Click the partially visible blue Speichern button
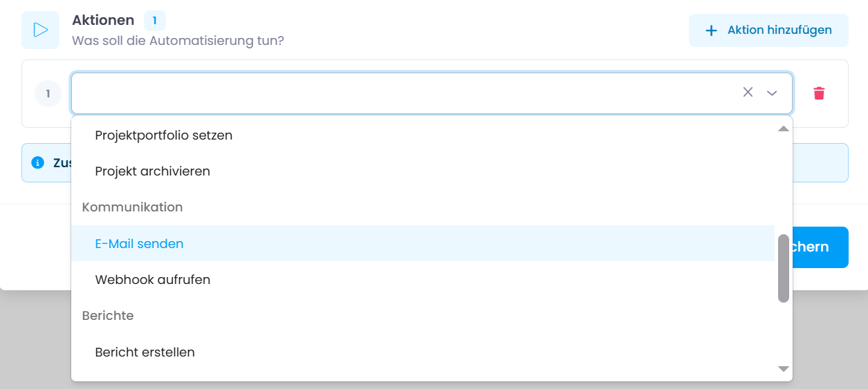Image resolution: width=868 pixels, height=389 pixels. pyautogui.click(x=820, y=247)
